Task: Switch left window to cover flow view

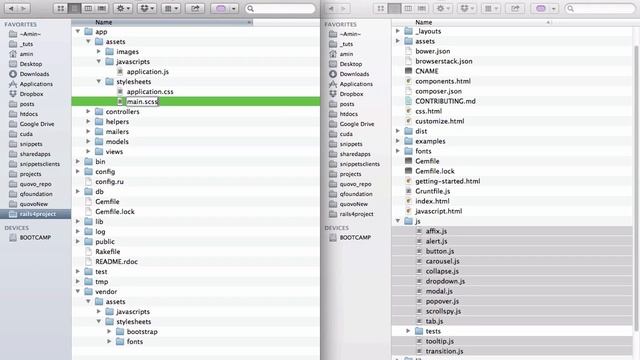Action: pyautogui.click(x=102, y=8)
